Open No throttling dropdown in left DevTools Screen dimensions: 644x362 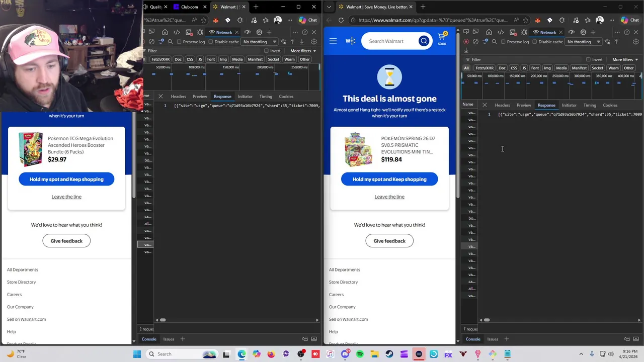pos(259,42)
